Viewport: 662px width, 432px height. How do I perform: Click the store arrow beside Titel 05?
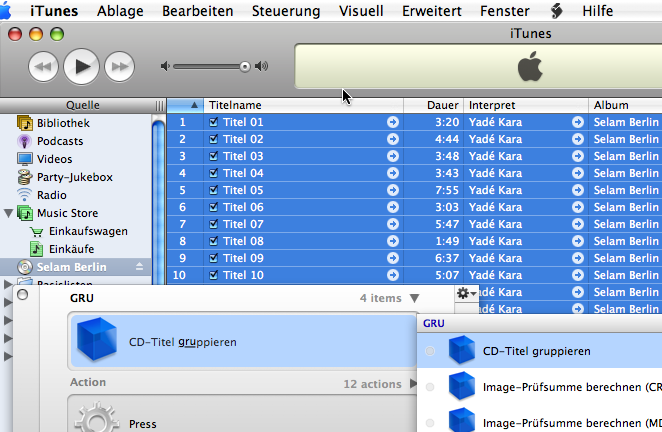coord(393,190)
